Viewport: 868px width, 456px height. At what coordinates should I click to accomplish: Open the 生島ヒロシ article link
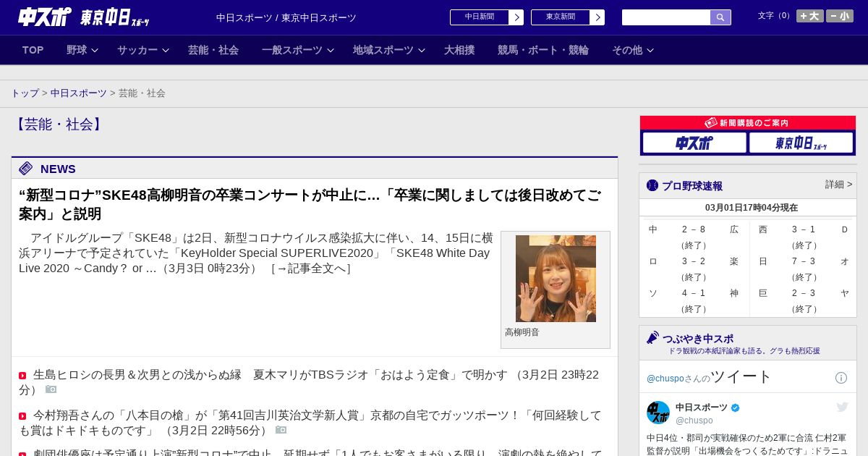pos(309,382)
